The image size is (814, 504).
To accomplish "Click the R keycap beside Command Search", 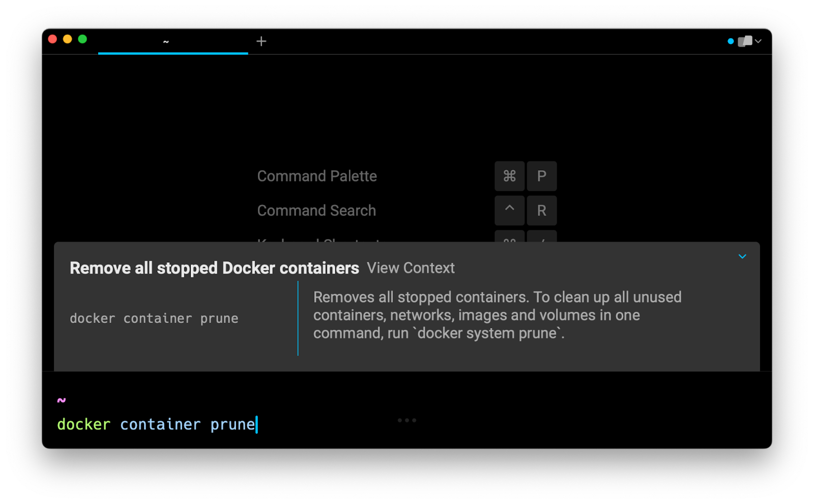I will [x=541, y=210].
